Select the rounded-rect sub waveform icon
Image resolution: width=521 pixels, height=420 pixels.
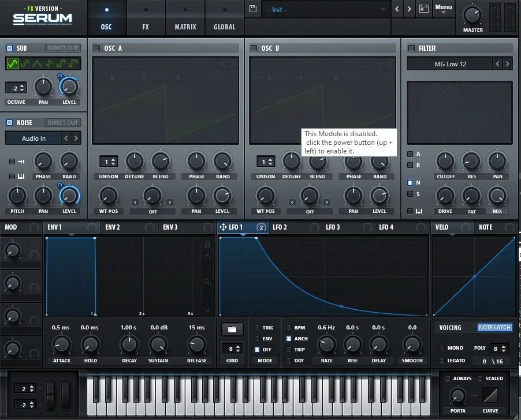25,63
